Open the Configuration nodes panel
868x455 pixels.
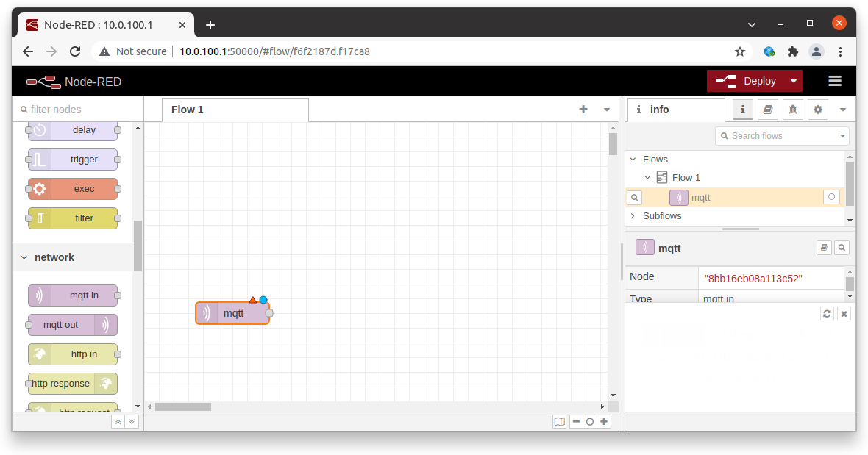coord(818,109)
